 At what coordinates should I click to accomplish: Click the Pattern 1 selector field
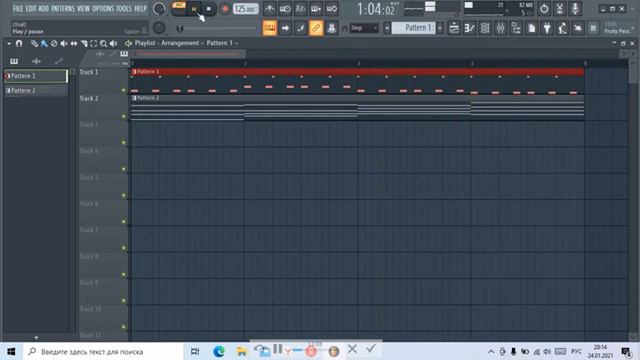413,28
